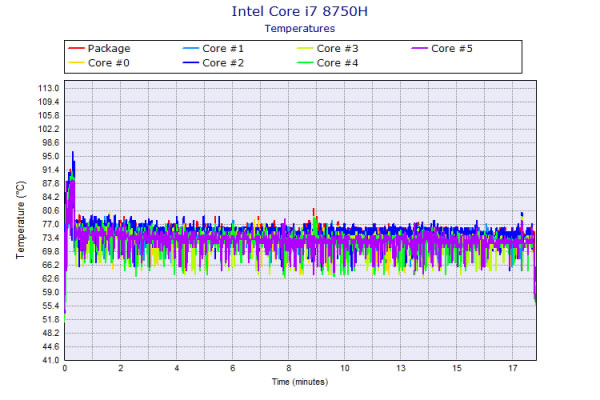The width and height of the screenshot is (600, 400).
Task: Click the initial temperature spike near 95 degrees
Action: (73, 155)
